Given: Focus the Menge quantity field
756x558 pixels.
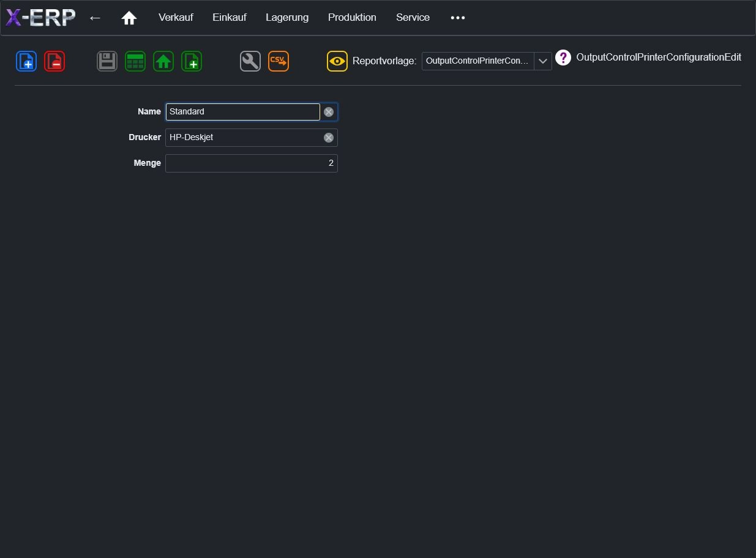Looking at the screenshot, I should (252, 163).
